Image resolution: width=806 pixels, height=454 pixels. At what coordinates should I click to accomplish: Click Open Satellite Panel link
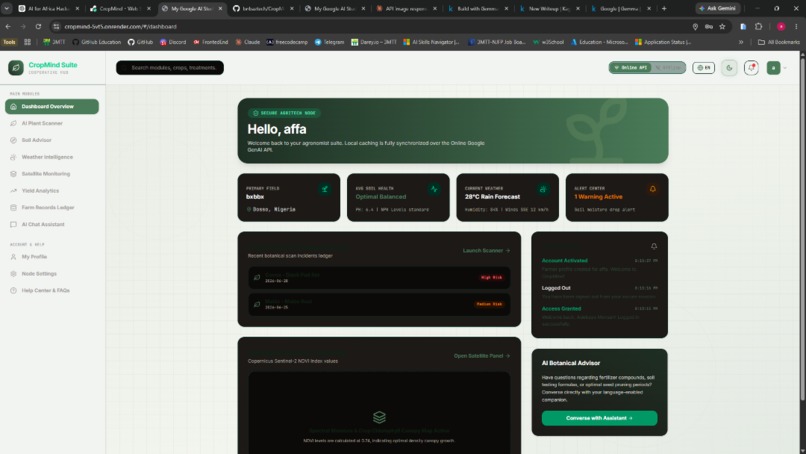coord(482,356)
